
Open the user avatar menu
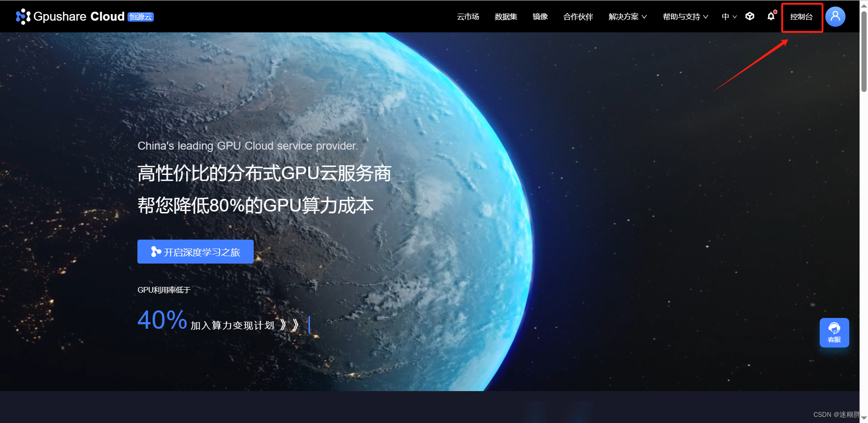(835, 16)
